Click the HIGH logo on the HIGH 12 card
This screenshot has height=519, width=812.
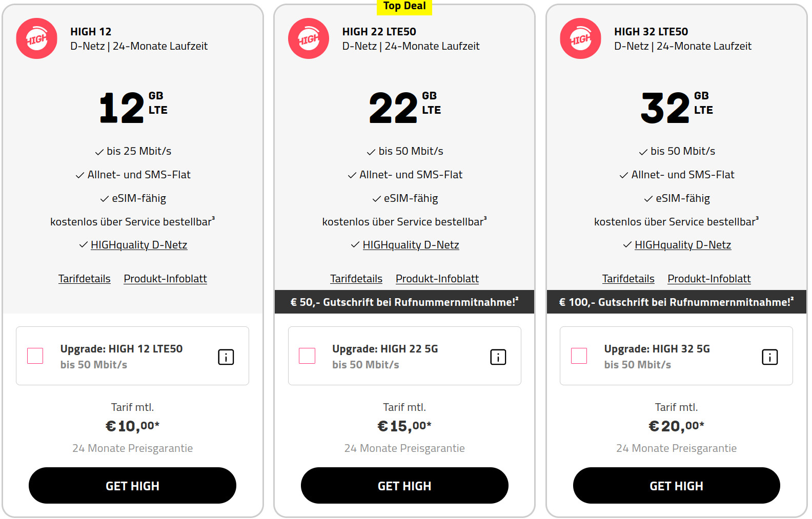tap(36, 38)
